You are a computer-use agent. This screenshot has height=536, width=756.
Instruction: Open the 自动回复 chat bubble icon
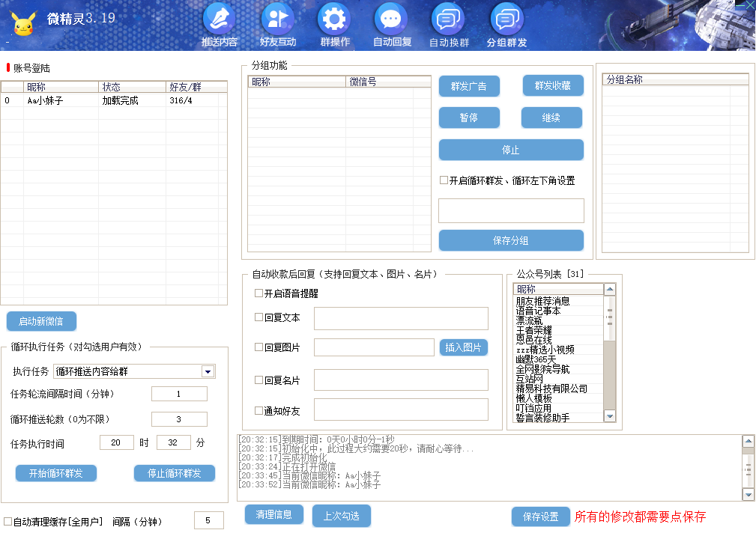(x=390, y=22)
